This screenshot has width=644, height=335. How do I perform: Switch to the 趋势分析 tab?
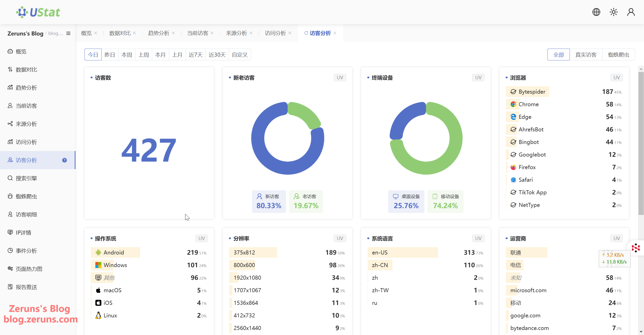tap(159, 33)
